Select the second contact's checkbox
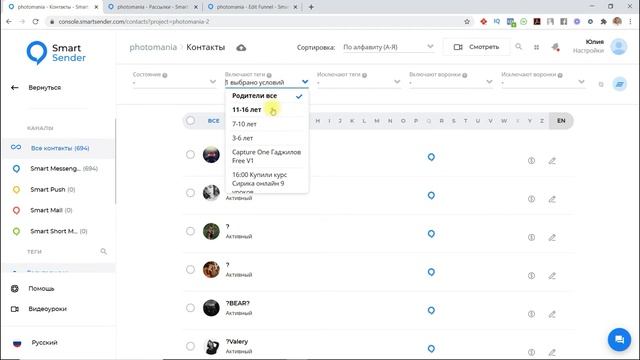Viewport: 640px width, 360px height. tap(190, 193)
